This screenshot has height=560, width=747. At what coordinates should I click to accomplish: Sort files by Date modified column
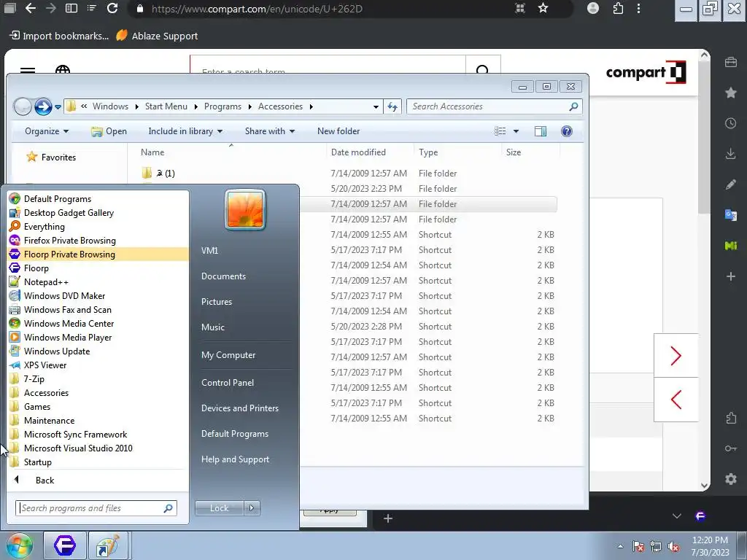[358, 152]
